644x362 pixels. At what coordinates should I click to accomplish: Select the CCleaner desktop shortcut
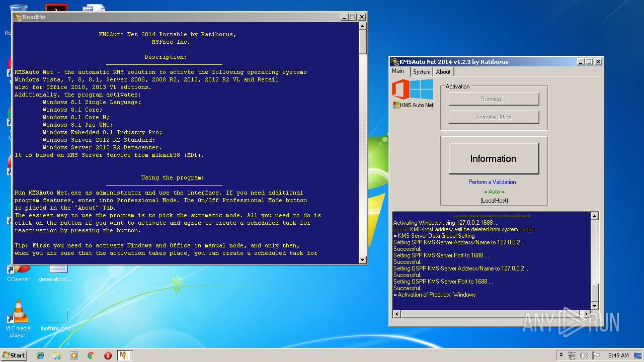tap(18, 274)
